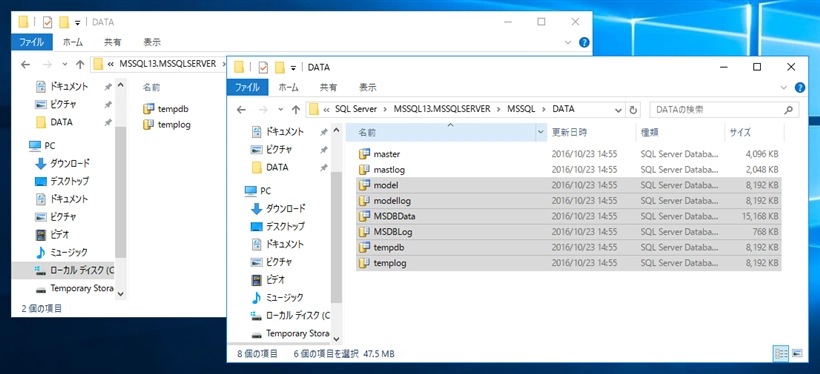The image size is (820, 374).
Task: Select templog icon in back window
Action: pyautogui.click(x=149, y=124)
